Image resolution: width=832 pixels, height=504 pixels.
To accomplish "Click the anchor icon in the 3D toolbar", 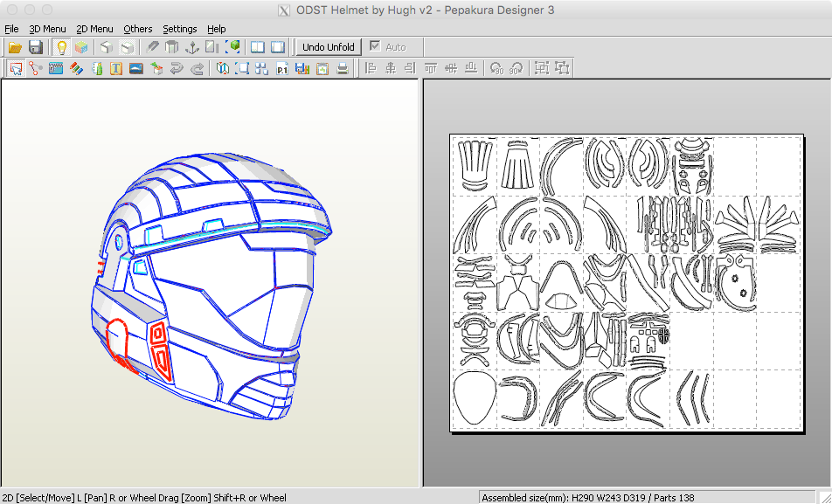I will (x=192, y=47).
